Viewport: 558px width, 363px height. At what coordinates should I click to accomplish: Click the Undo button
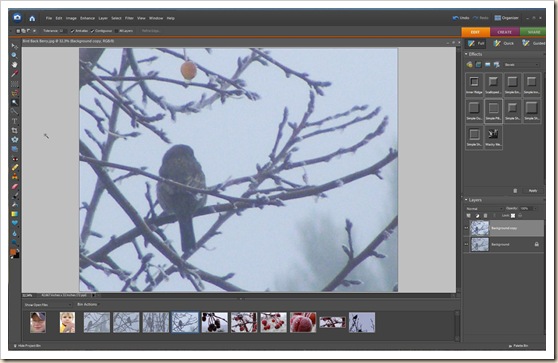(x=461, y=18)
